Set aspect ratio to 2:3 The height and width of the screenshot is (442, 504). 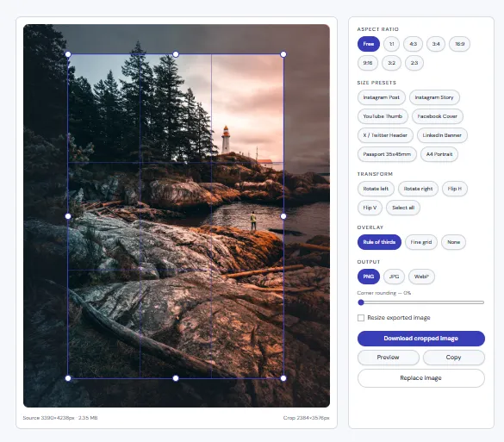(414, 63)
